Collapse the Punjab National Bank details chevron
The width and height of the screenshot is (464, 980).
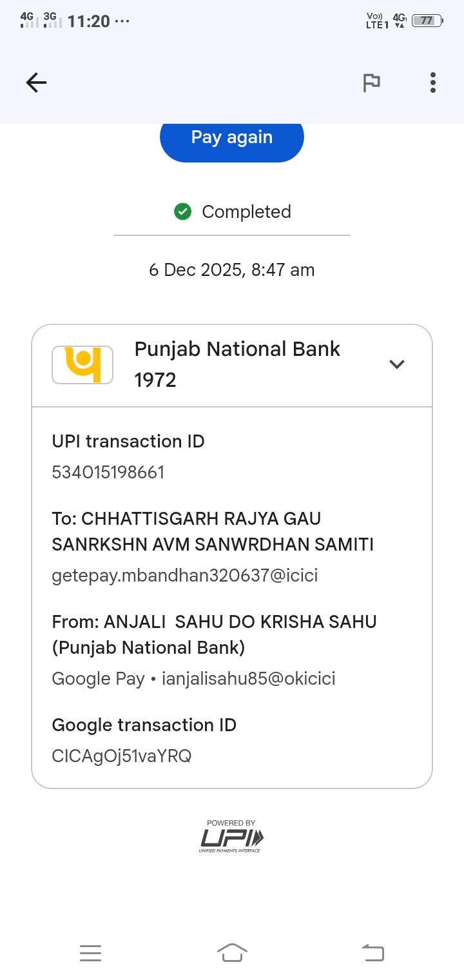[397, 364]
